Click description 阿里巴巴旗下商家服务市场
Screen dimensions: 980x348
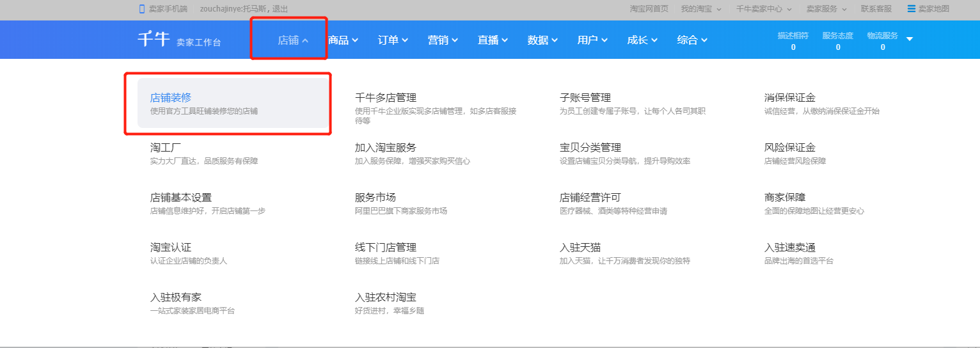[401, 210]
